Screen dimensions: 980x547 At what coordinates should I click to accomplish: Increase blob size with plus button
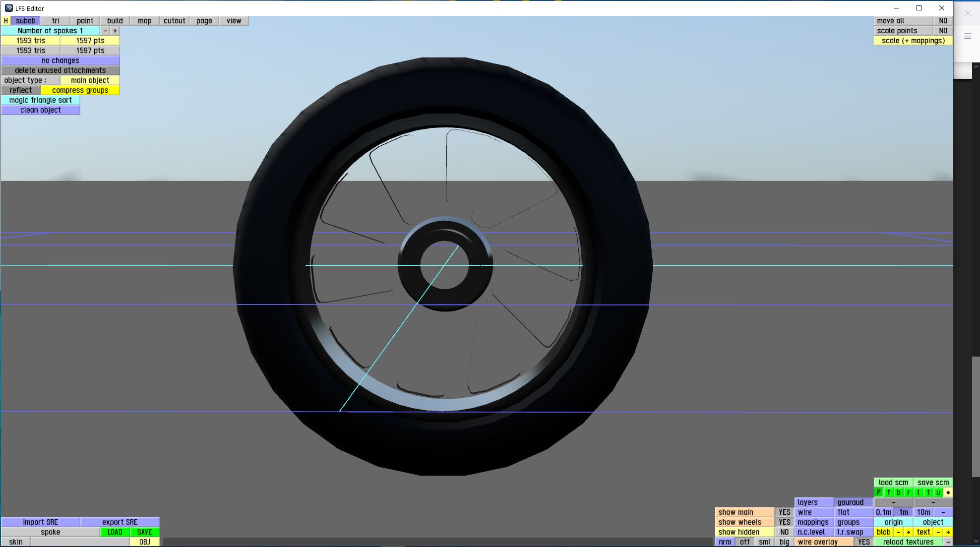[908, 532]
